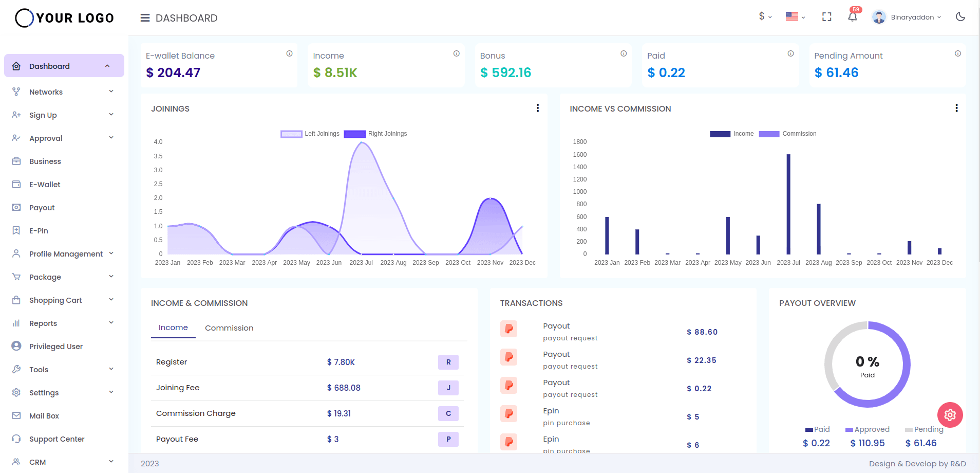Click the C badge for Commission Charge
The width and height of the screenshot is (980, 473).
tap(448, 413)
